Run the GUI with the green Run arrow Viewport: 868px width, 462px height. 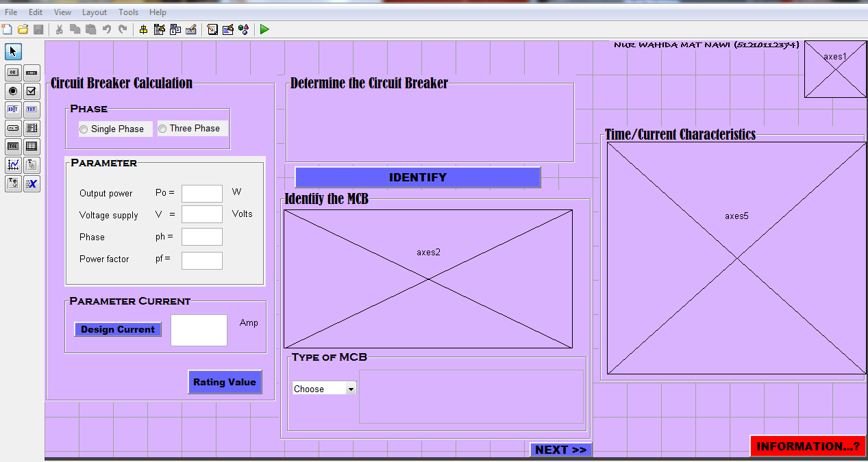(x=264, y=29)
